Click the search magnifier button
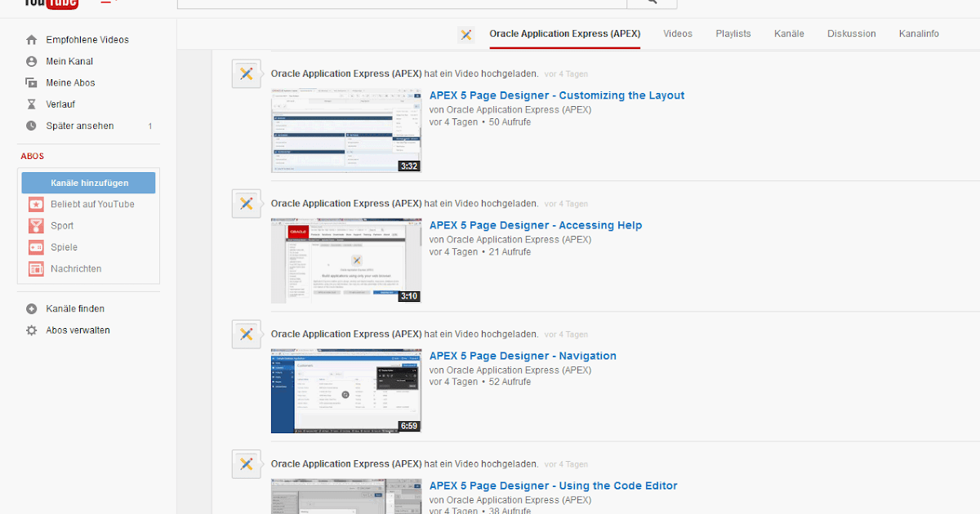980x514 pixels. (x=652, y=2)
